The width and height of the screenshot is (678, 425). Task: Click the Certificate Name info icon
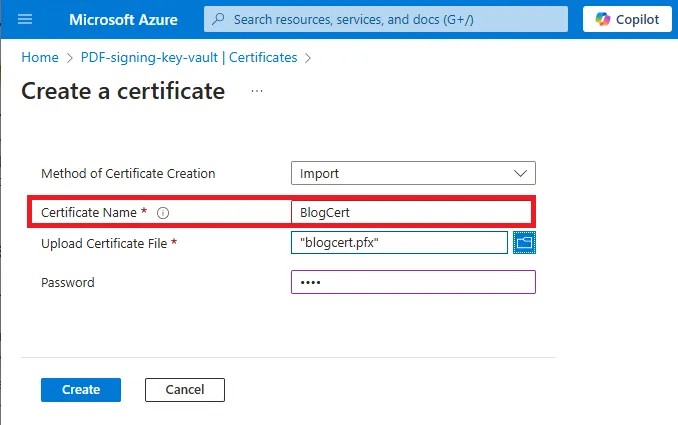(163, 213)
